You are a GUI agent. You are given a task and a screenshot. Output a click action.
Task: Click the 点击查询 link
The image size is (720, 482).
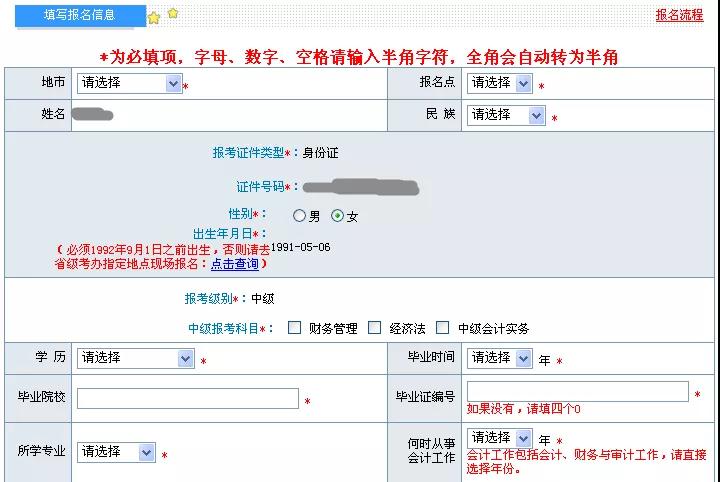(x=235, y=264)
